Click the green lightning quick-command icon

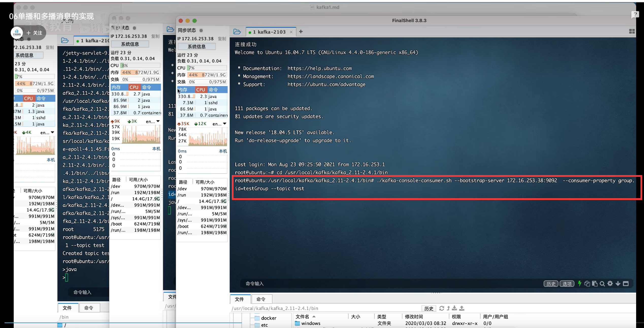click(x=580, y=284)
